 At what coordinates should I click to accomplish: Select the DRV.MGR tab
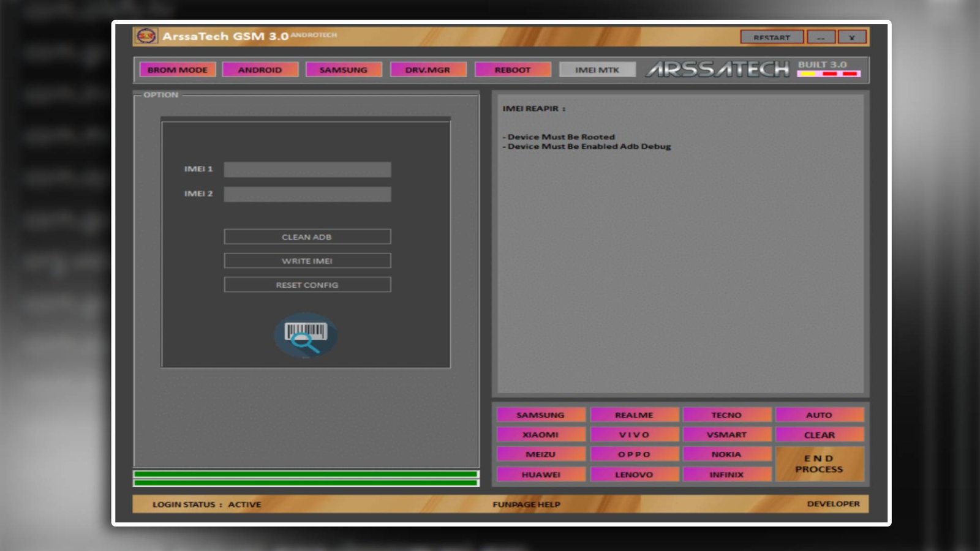(428, 70)
